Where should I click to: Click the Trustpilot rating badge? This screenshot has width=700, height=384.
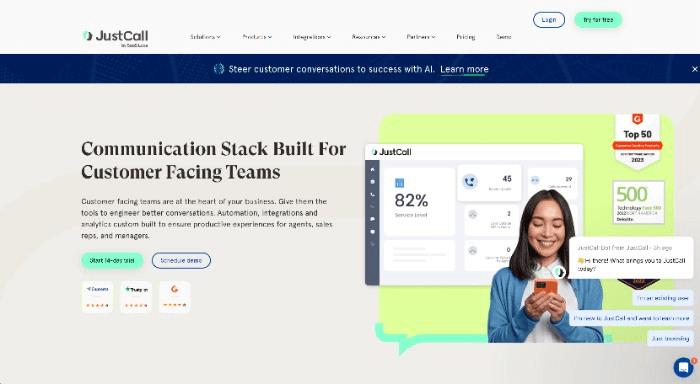point(136,296)
